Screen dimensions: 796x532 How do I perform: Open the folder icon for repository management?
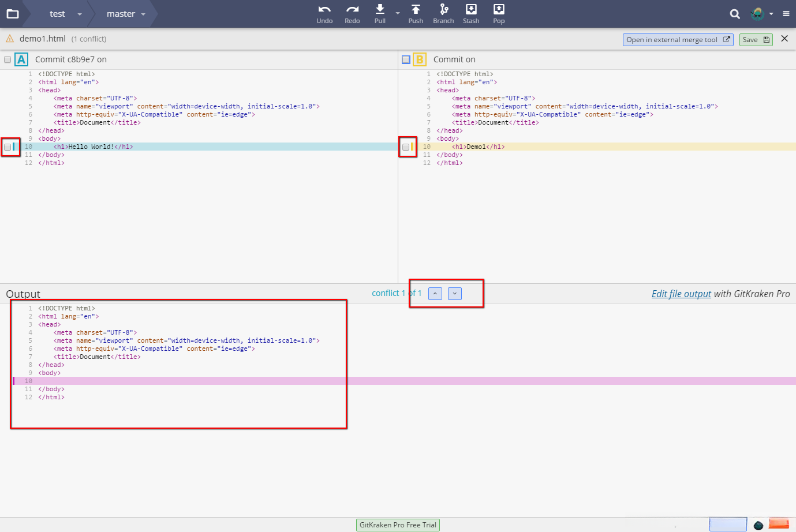pyautogui.click(x=13, y=14)
